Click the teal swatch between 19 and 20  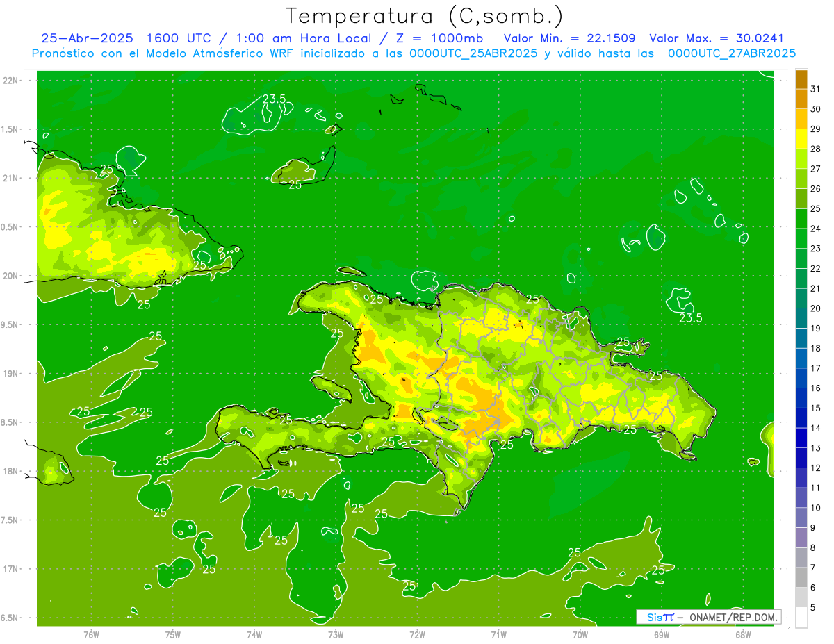[x=801, y=318]
